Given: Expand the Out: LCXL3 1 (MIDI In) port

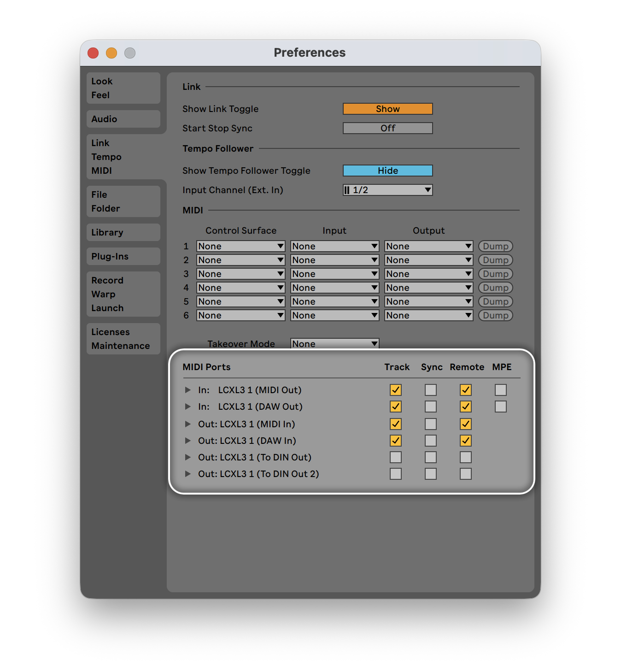Looking at the screenshot, I should [x=187, y=424].
